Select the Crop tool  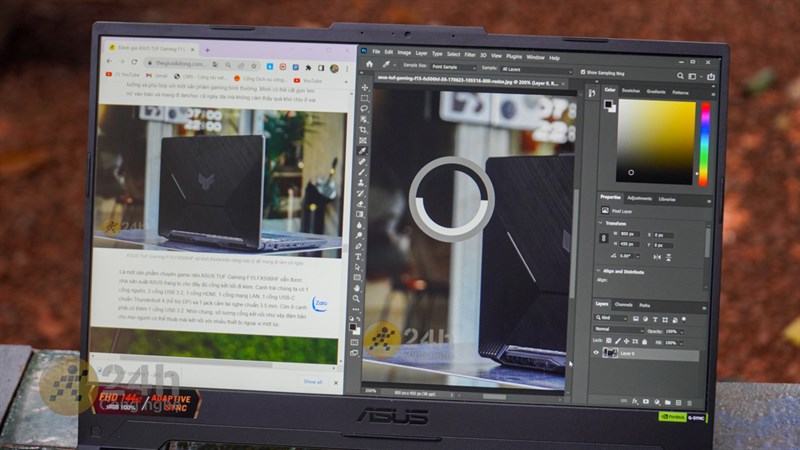(x=363, y=130)
